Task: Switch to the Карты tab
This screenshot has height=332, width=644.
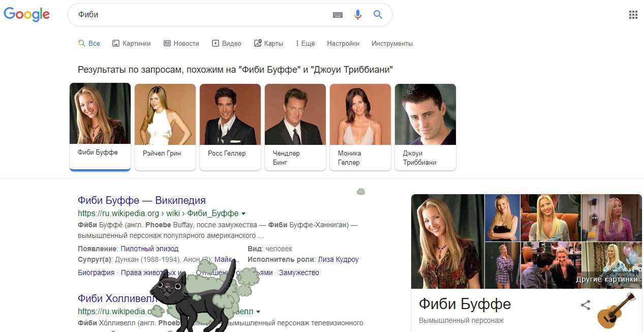Action: click(268, 44)
